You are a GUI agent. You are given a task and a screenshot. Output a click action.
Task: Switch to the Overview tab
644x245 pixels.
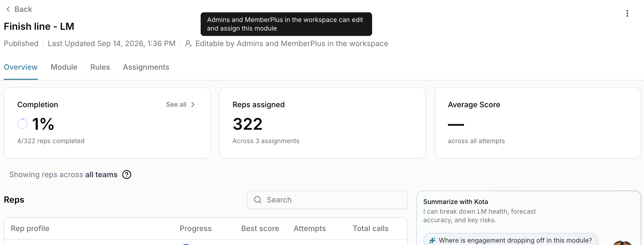[x=21, y=67]
